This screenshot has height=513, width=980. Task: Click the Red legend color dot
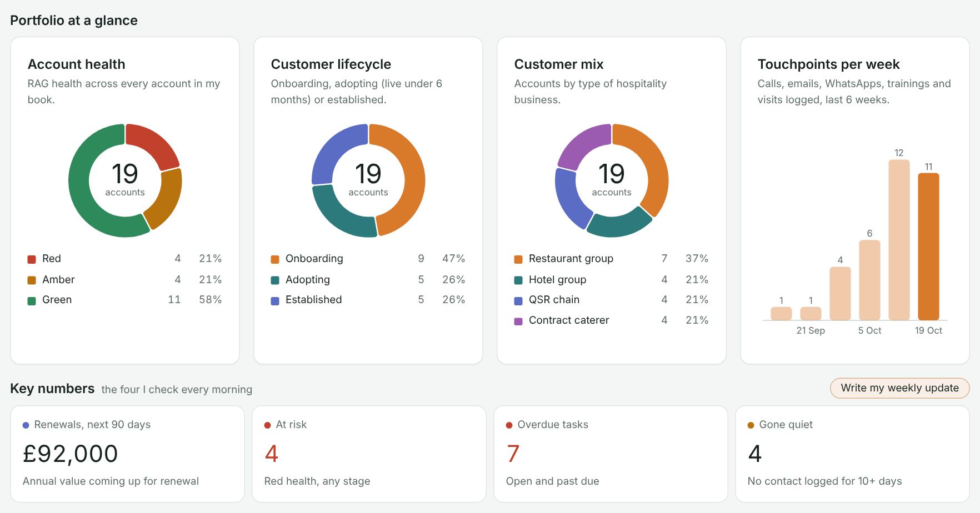[32, 259]
